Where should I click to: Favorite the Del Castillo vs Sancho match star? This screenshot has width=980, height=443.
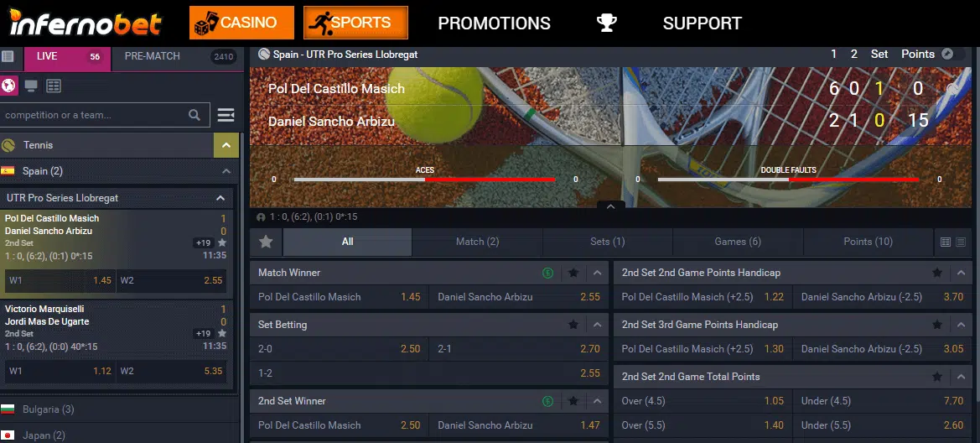point(222,242)
